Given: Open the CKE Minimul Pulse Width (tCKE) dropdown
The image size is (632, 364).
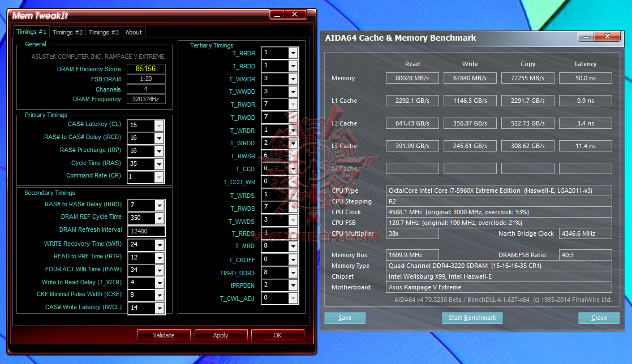Looking at the screenshot, I should 160,295.
